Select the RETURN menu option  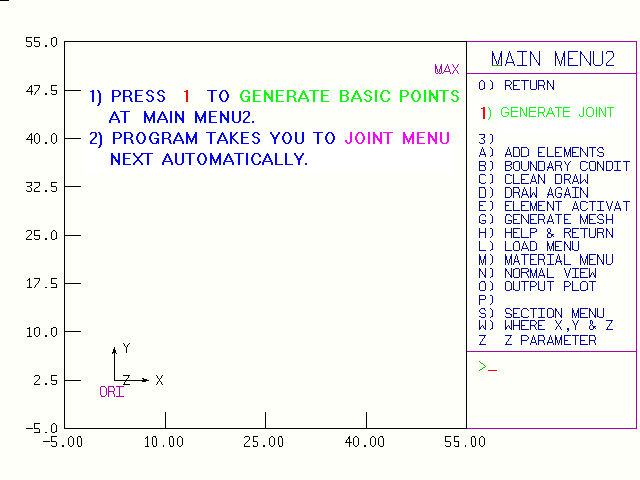click(x=529, y=86)
